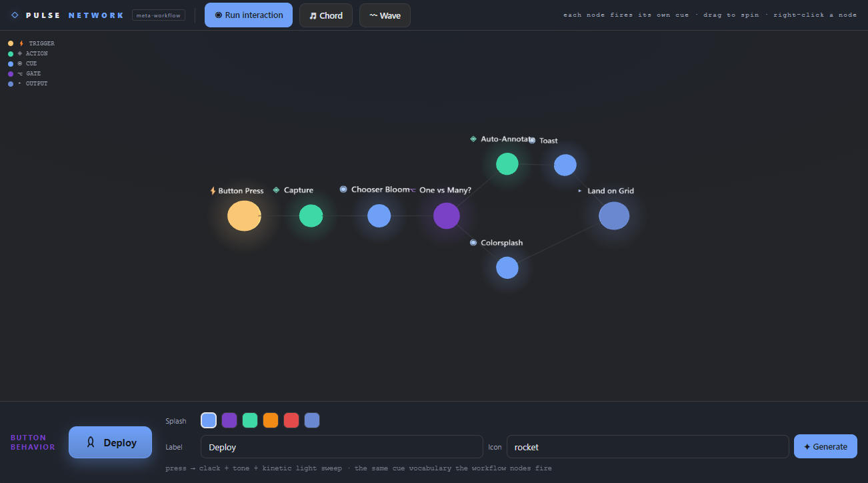Click the meta-workflow badge
The image size is (868, 483).
159,15
